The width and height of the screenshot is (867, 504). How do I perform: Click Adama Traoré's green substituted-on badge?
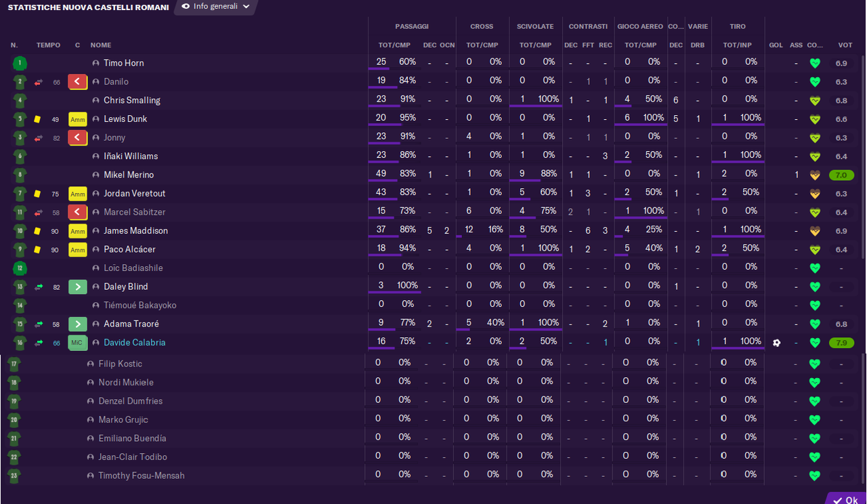click(78, 324)
